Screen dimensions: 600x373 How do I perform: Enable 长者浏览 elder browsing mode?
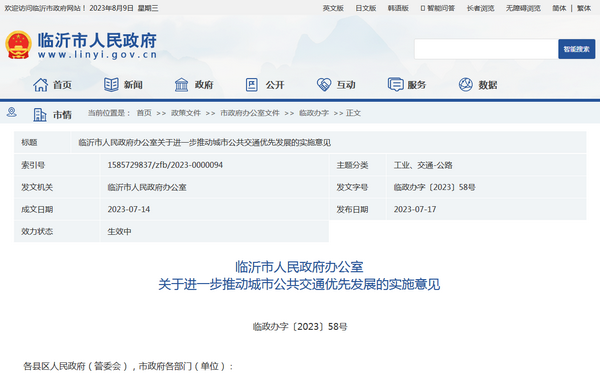[x=481, y=8]
